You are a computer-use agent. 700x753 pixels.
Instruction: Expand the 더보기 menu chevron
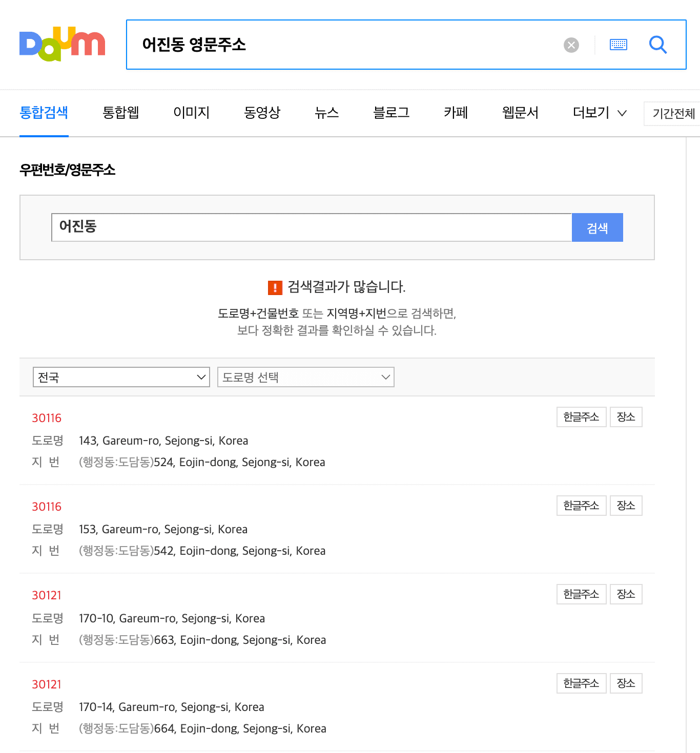[x=623, y=114]
